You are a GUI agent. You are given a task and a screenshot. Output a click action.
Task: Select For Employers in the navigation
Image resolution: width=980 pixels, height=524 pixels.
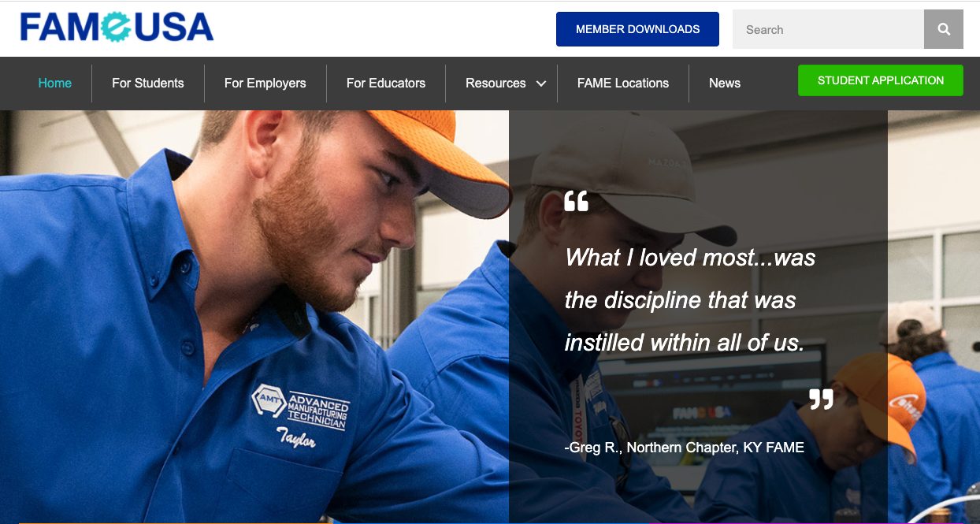coord(265,83)
